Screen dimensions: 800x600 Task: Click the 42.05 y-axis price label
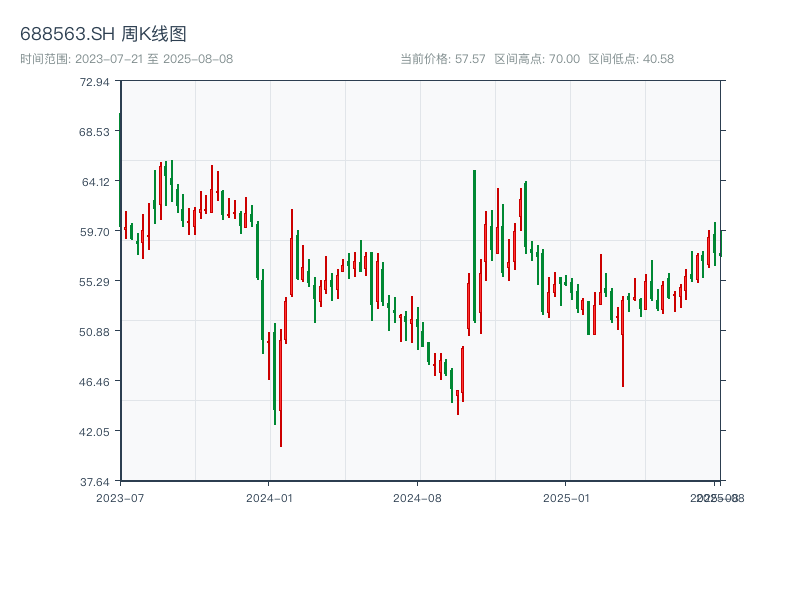[x=95, y=431]
